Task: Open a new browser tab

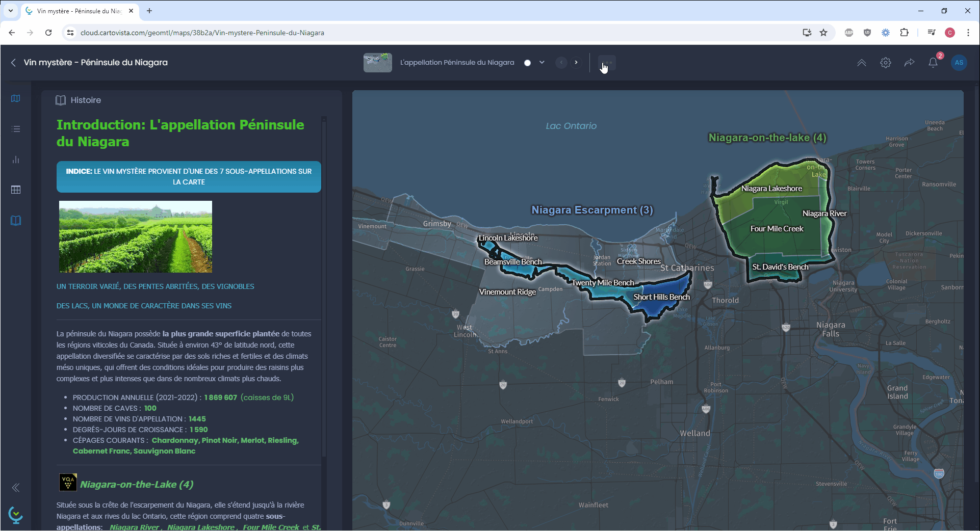Action: tap(149, 11)
